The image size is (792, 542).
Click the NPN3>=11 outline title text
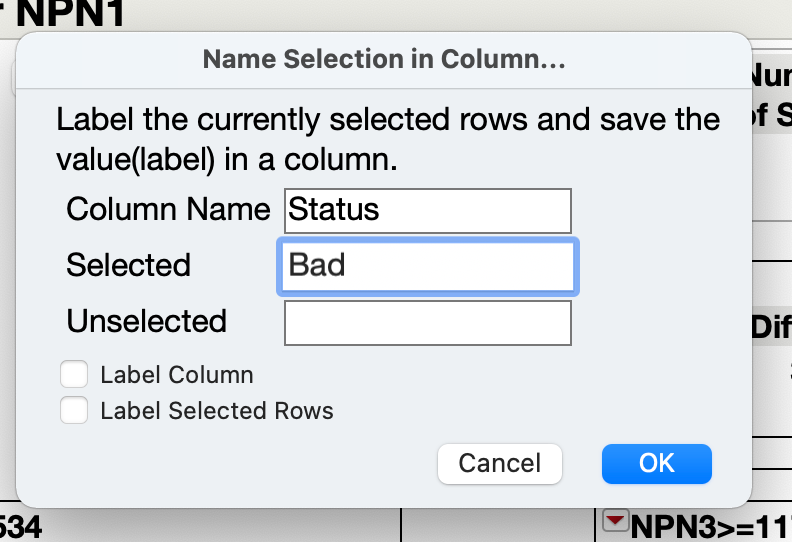[x=711, y=528]
